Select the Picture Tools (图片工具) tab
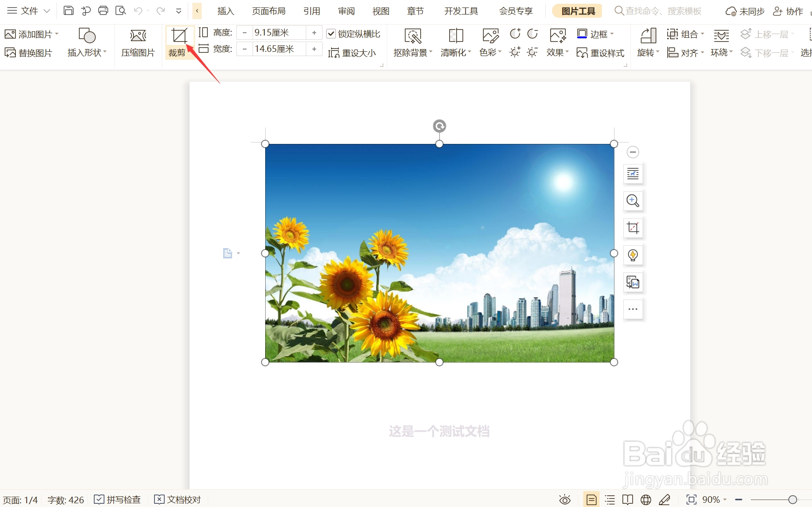The image size is (812, 507). [578, 11]
